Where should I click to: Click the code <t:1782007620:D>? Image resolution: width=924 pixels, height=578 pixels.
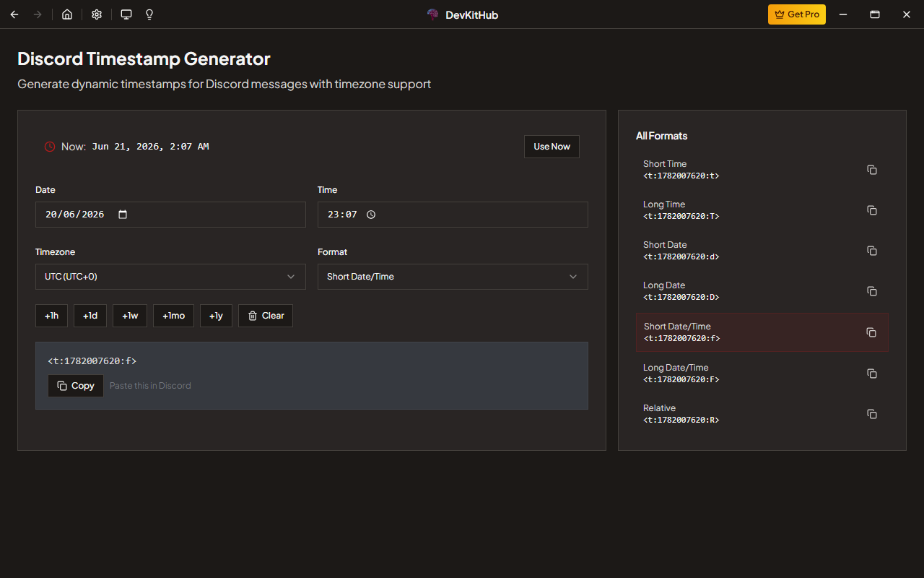681,297
